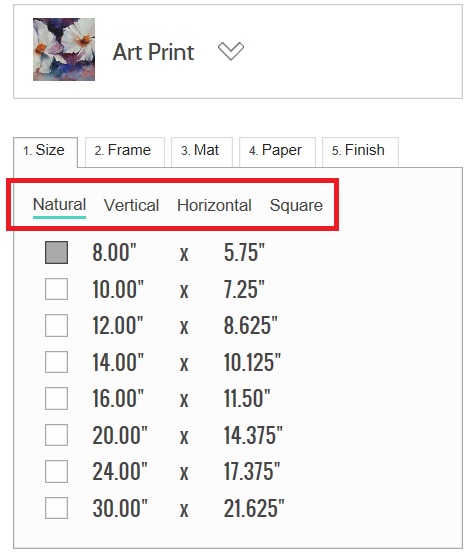Select the 24.00" x 17.375" size checkbox
This screenshot has width=475, height=559.
point(56,471)
